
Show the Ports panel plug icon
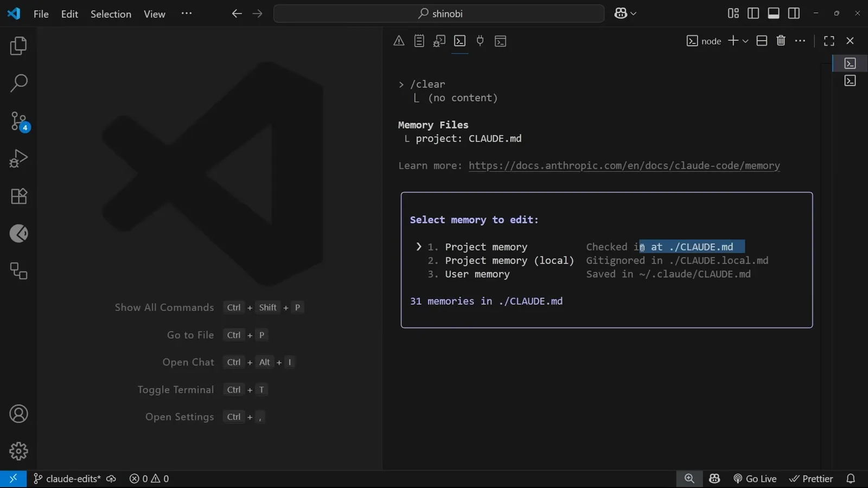(x=480, y=41)
